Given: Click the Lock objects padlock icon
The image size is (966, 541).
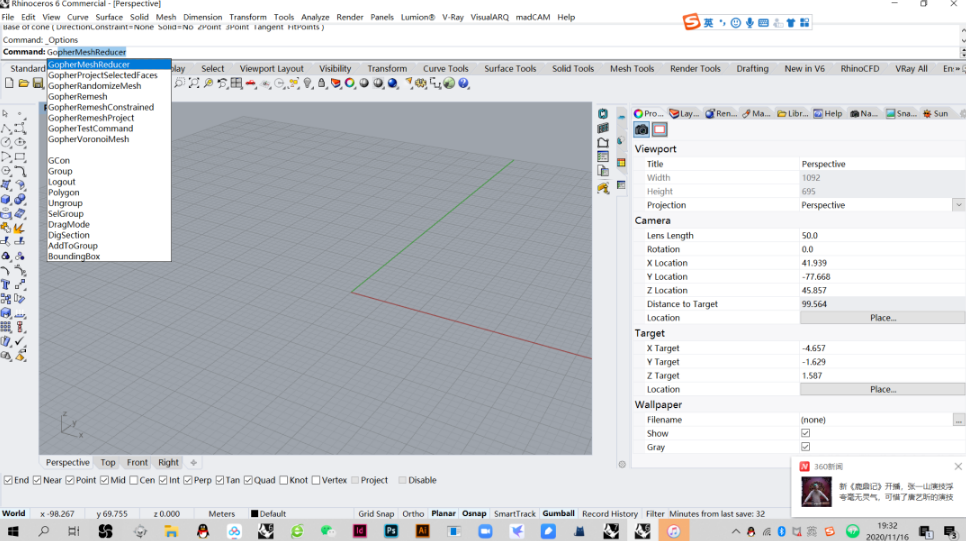Looking at the screenshot, I should [322, 83].
